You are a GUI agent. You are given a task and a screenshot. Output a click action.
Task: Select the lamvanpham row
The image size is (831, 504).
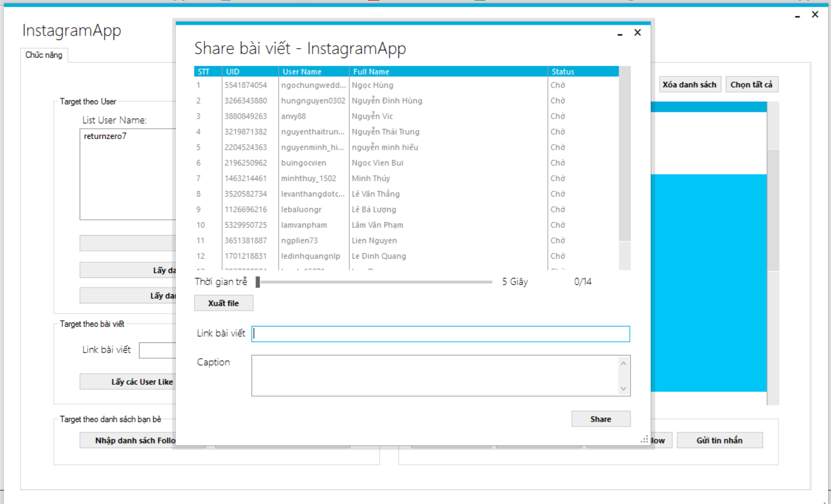(x=406, y=225)
